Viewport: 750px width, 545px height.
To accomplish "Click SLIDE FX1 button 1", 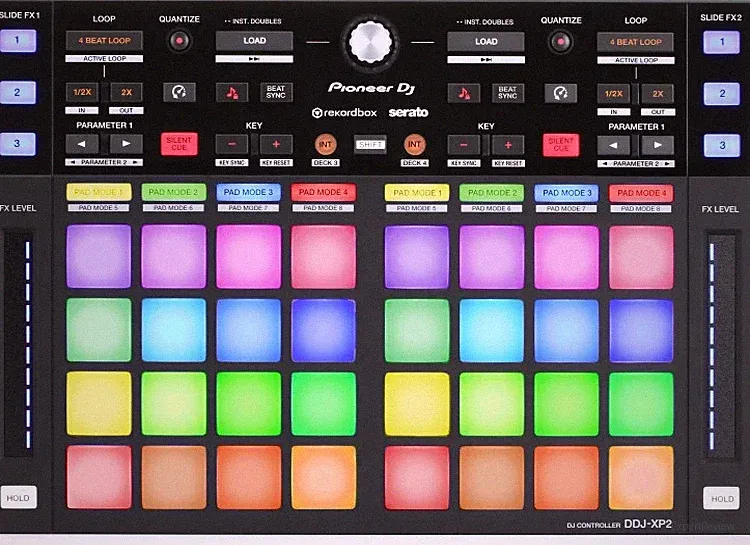I will (17, 41).
